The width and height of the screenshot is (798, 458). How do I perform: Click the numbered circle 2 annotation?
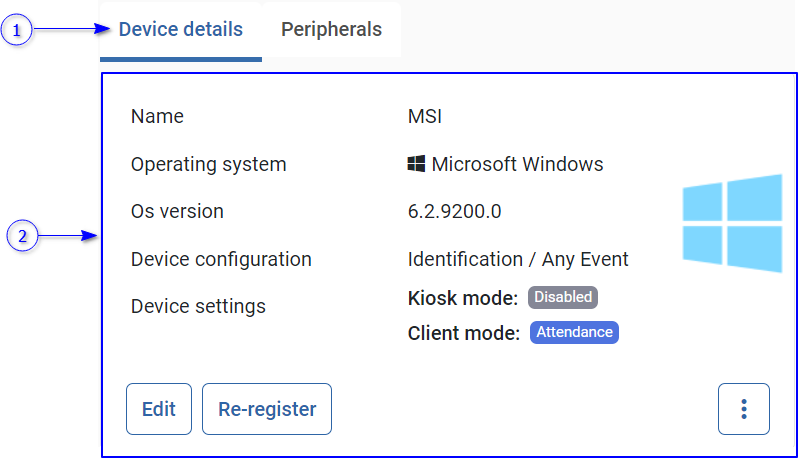[x=23, y=237]
